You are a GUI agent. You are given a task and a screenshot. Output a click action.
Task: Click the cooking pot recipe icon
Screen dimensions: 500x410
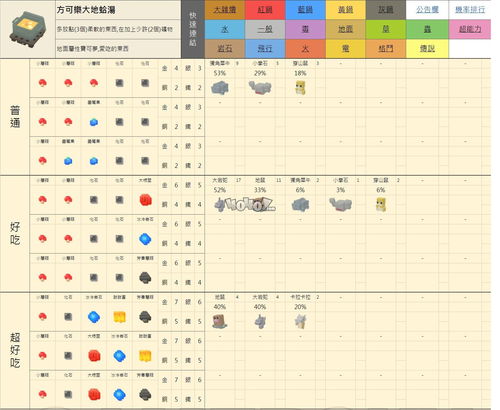27,29
